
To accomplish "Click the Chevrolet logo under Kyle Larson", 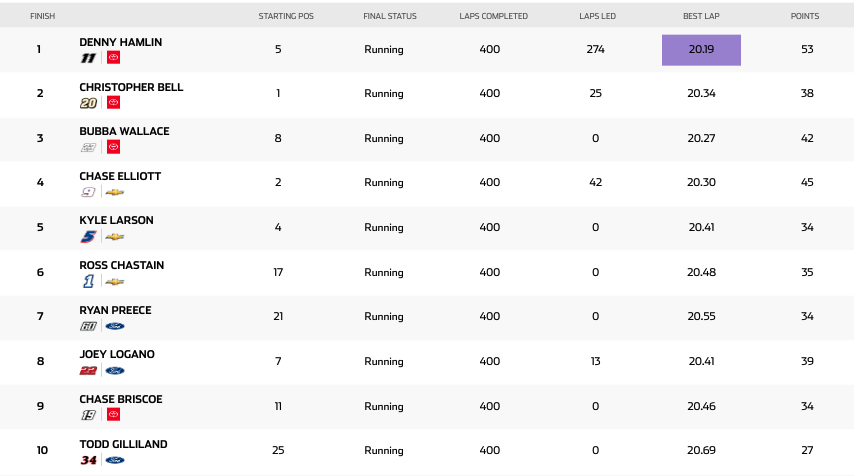I will click(115, 237).
